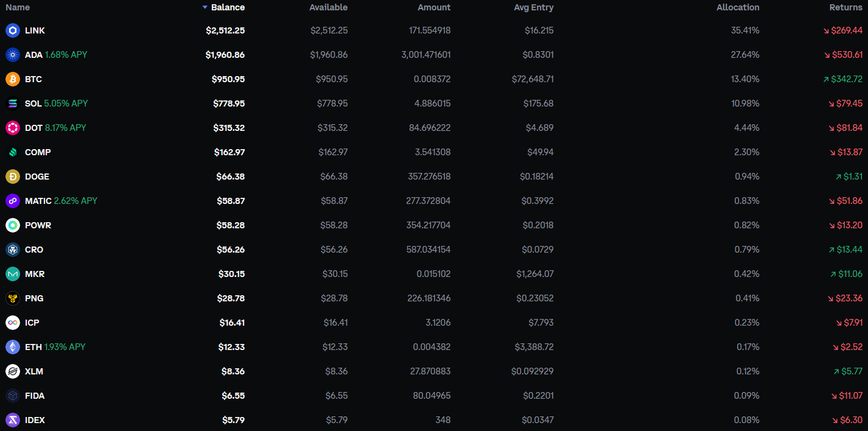Image resolution: width=868 pixels, height=431 pixels.
Task: Click the orange BTC Bitcoin icon
Action: pos(13,79)
